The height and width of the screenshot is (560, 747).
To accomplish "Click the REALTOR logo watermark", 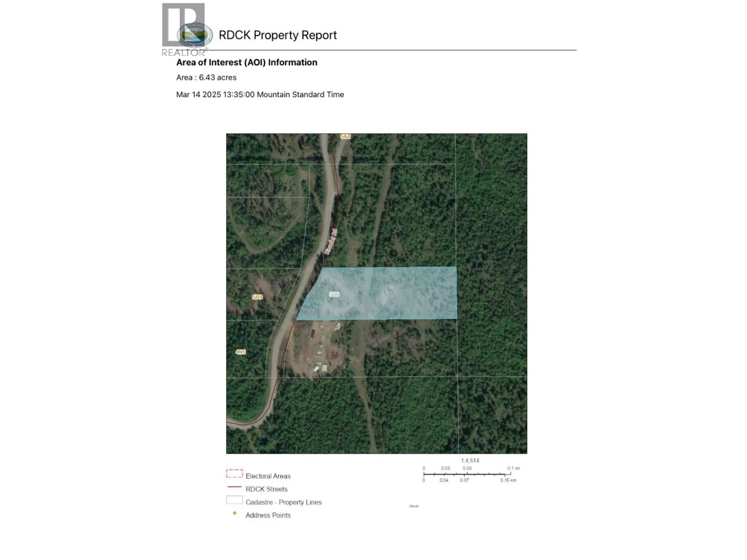I will (183, 30).
